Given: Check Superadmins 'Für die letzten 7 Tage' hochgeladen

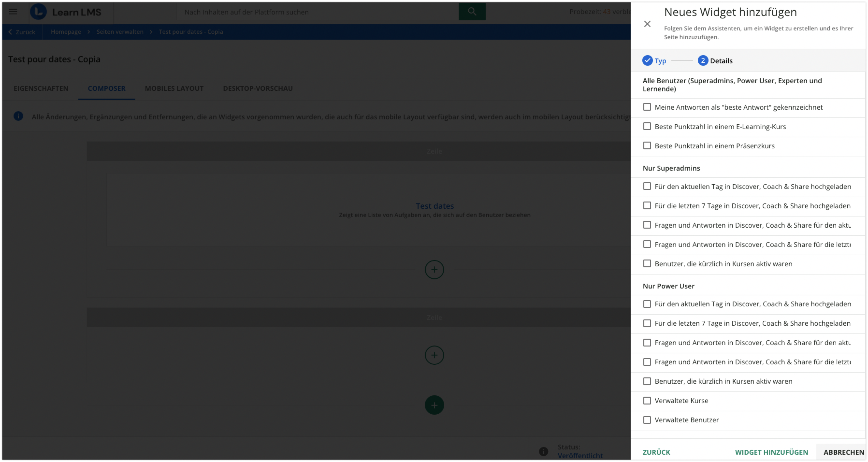Looking at the screenshot, I should (647, 206).
